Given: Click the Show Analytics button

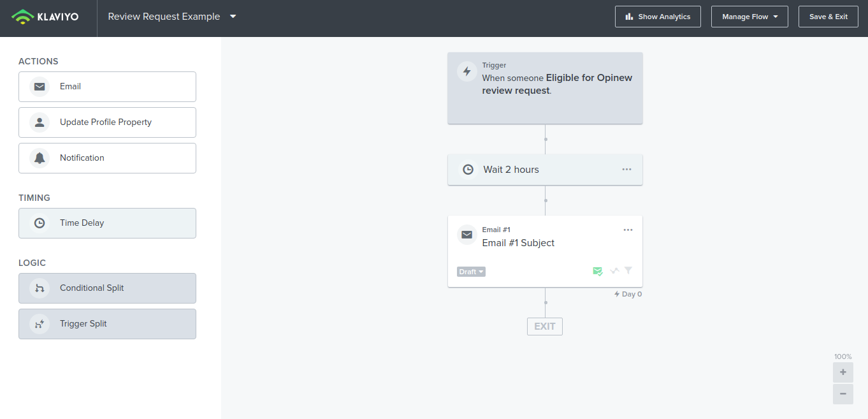Looking at the screenshot, I should click(x=658, y=16).
